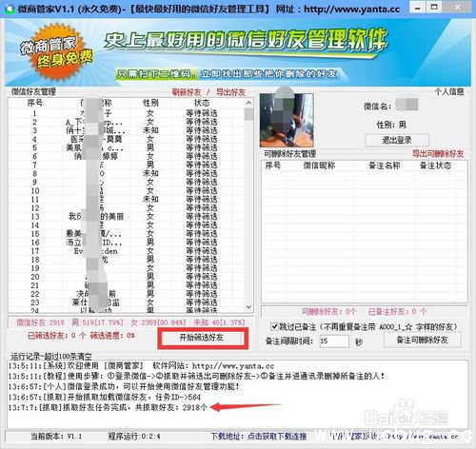The width and height of the screenshot is (476, 449).
Task: Click 微信好友:2918 statistic text
Action: point(40,322)
